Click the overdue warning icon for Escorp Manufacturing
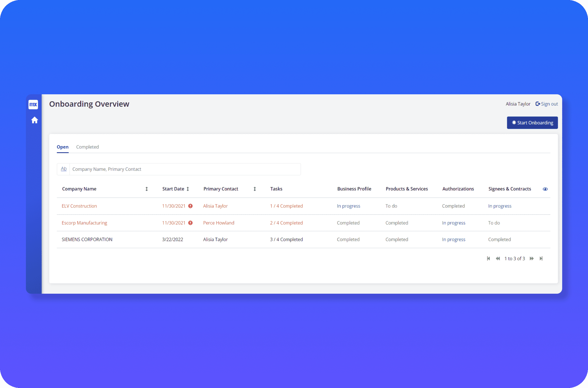Screen dimensions: 588x388 [190, 223]
